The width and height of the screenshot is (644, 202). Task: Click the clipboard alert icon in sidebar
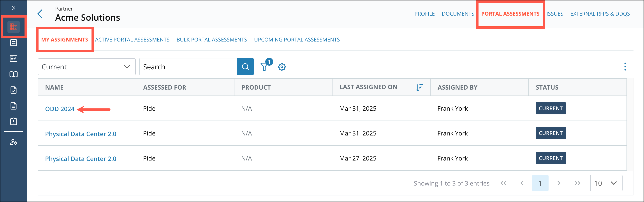(14, 122)
